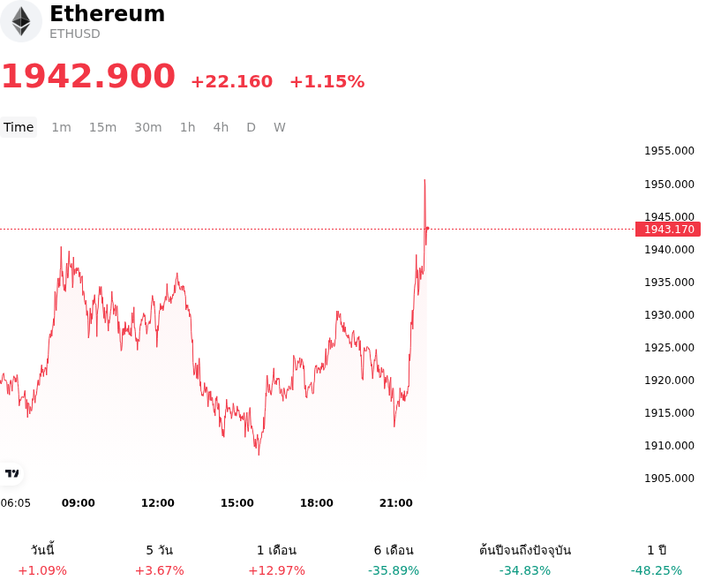Choose the 1 เดือน +12.97% range
706x588 pixels.
[276, 560]
